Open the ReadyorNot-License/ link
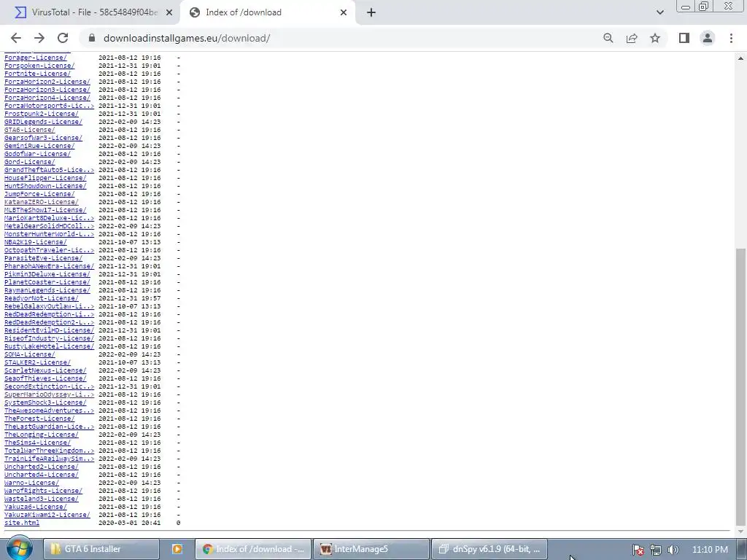 pos(41,298)
